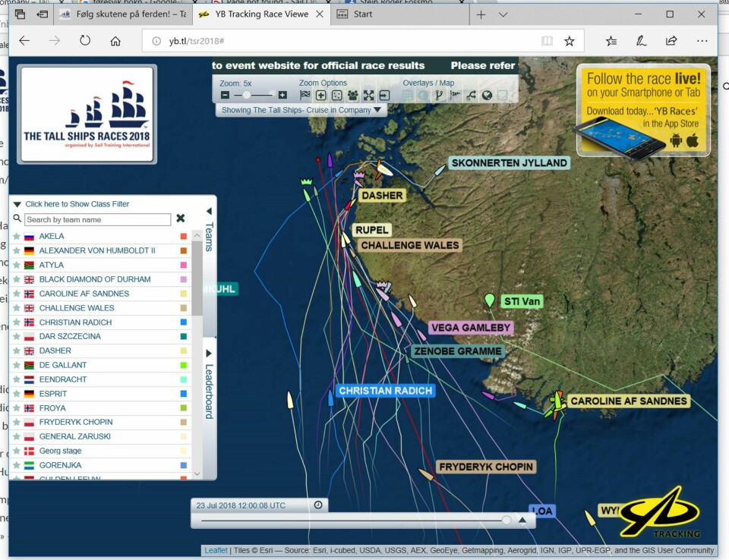The width and height of the screenshot is (729, 560).
Task: Select CHRISTIAN RADICH in team list
Action: point(75,322)
